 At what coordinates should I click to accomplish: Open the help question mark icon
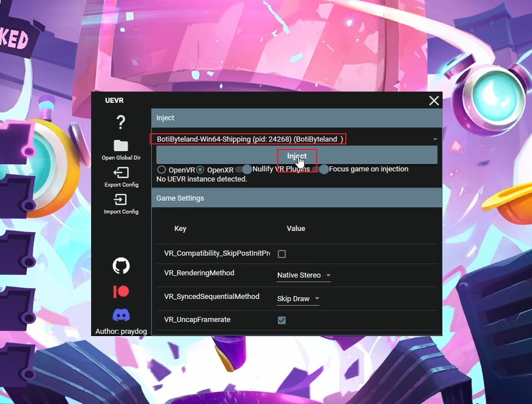point(121,122)
